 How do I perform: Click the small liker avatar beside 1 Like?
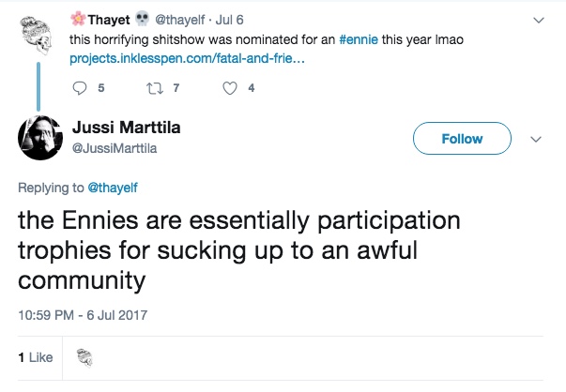pyautogui.click(x=83, y=356)
